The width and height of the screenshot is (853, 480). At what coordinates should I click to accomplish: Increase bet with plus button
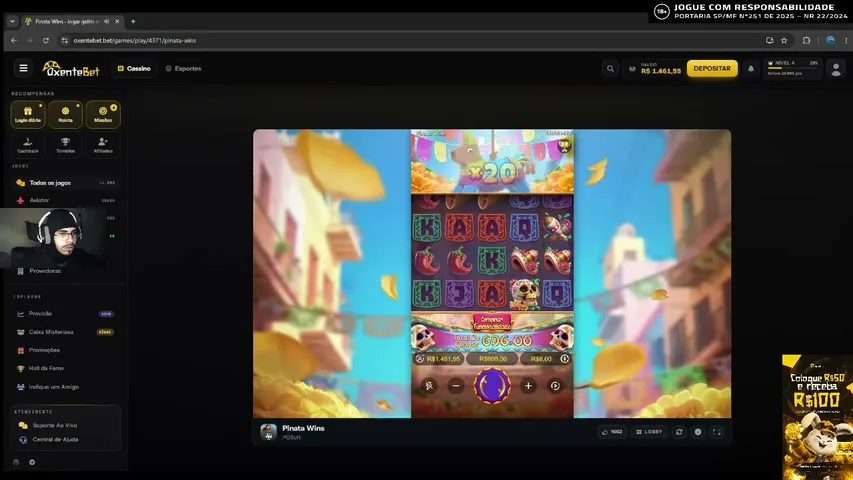click(528, 386)
